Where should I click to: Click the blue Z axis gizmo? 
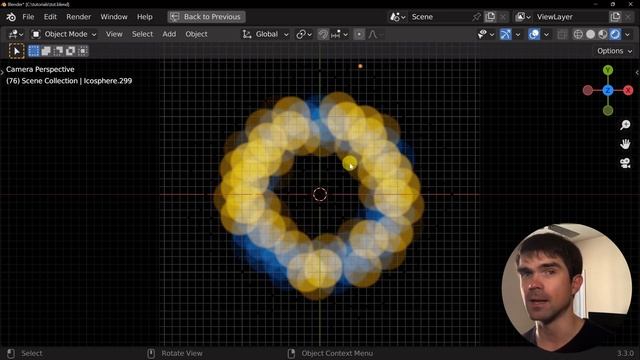coord(608,90)
